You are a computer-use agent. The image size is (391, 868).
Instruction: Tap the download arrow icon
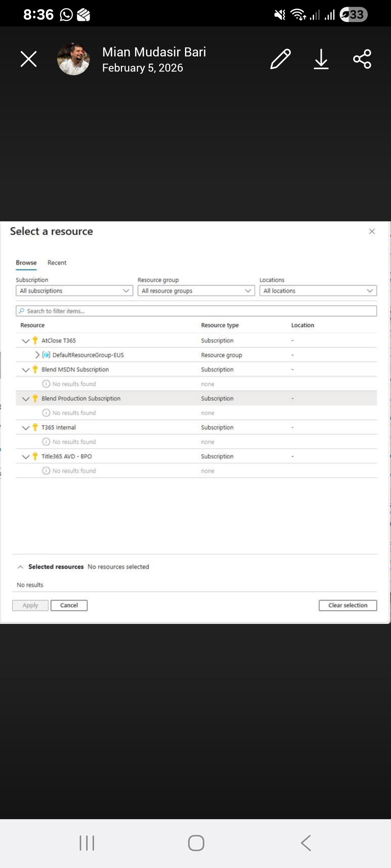pyautogui.click(x=321, y=59)
